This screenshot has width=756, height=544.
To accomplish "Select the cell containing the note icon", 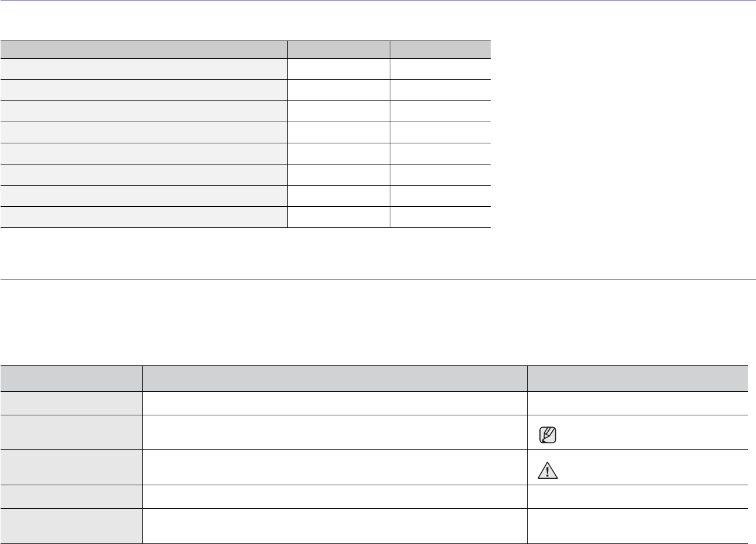I will pos(637,432).
